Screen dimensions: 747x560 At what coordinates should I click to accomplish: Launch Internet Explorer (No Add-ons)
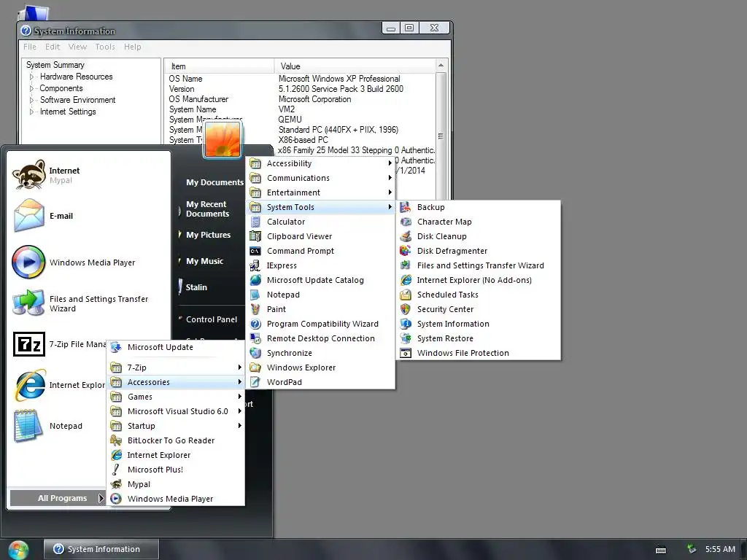(x=480, y=280)
